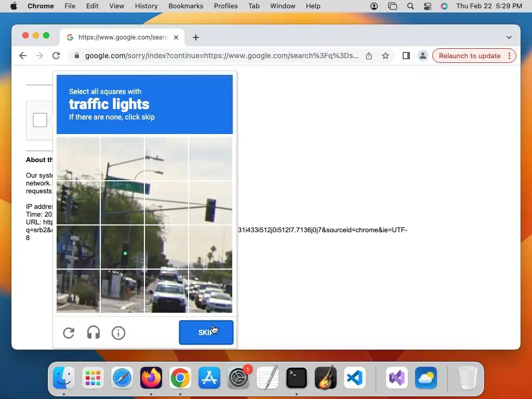532x399 pixels.
Task: Open Firefox from the Dock
Action: click(x=151, y=378)
